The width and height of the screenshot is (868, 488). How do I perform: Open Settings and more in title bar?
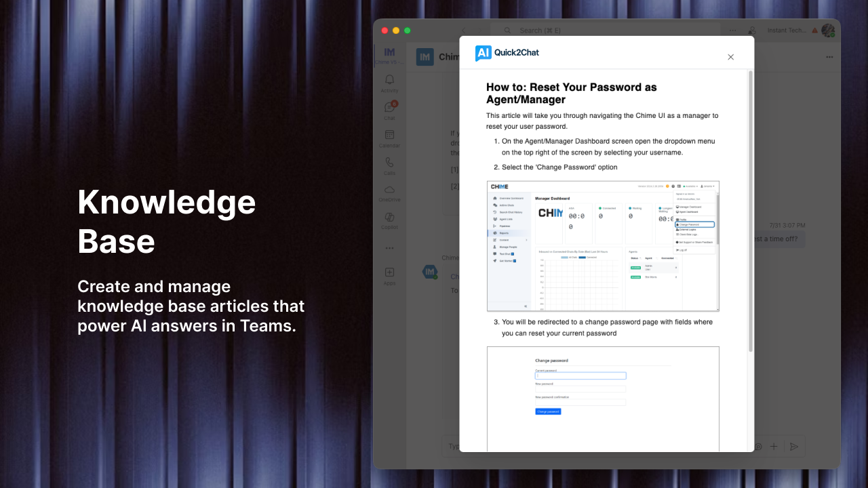click(x=732, y=30)
